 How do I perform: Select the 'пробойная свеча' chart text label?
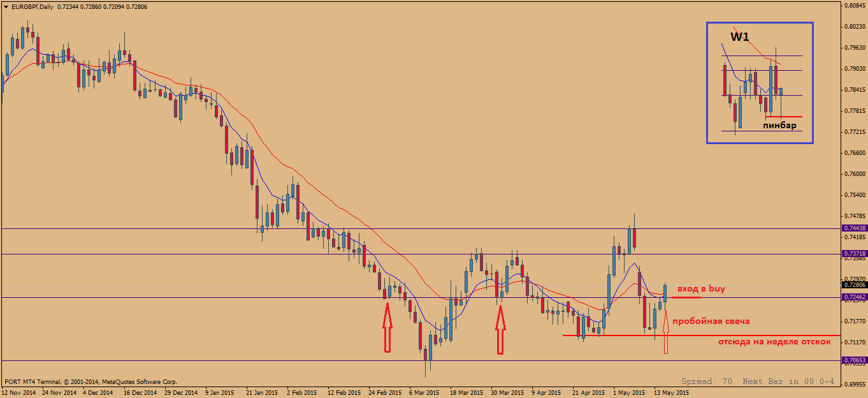[711, 321]
